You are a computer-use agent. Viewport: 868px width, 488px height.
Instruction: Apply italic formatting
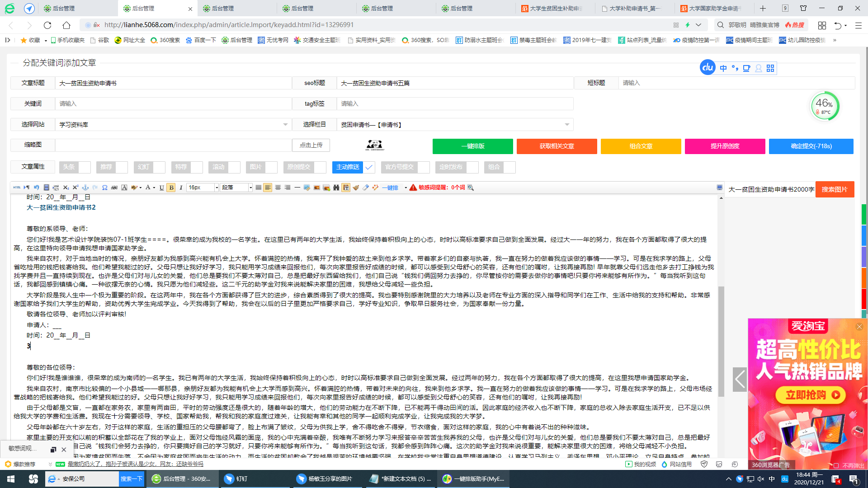[180, 187]
